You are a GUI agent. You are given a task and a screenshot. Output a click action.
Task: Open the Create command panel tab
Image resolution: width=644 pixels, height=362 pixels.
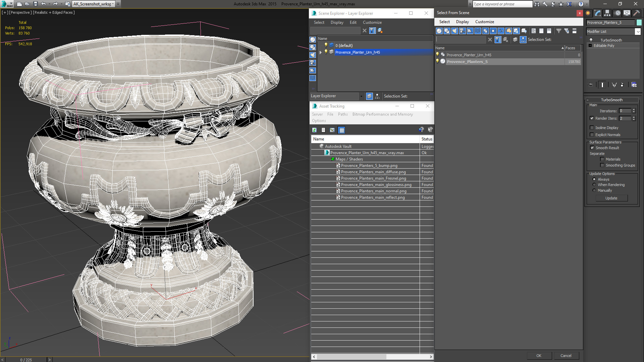click(x=588, y=13)
